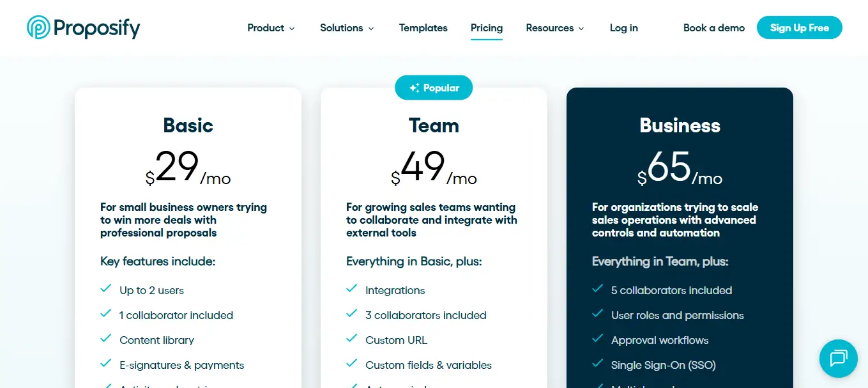Go to the Templates page
Screen dimensions: 868x388
pyautogui.click(x=423, y=28)
